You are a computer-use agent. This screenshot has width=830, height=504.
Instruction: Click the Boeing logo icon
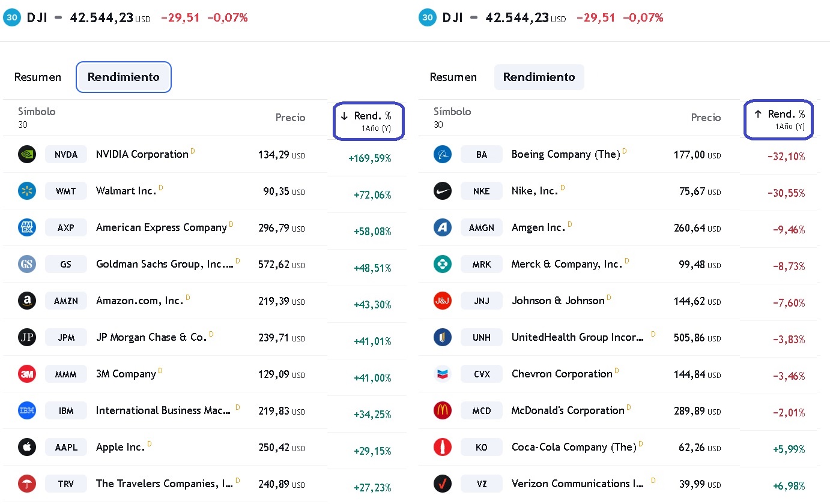click(x=443, y=154)
